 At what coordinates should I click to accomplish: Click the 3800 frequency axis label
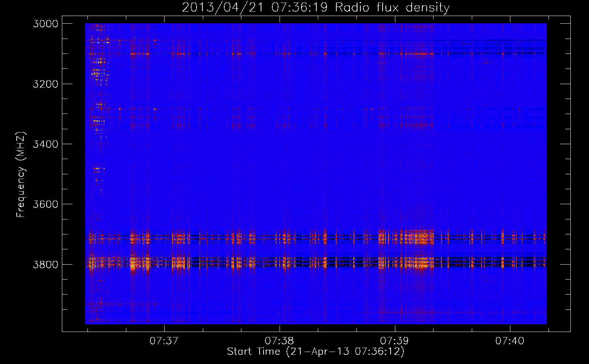pyautogui.click(x=46, y=264)
